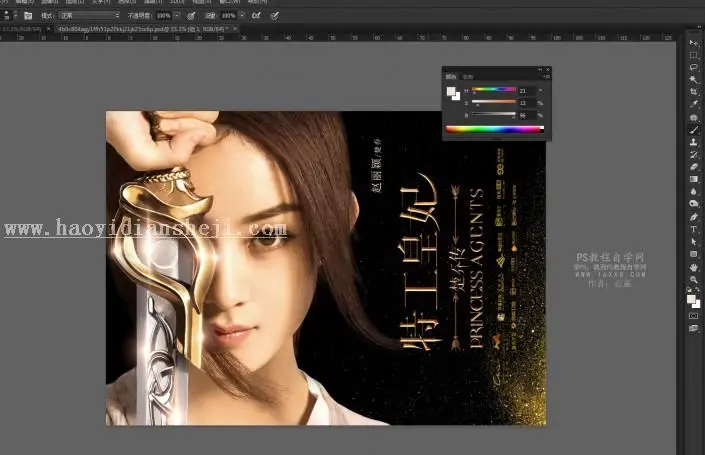Click the opacity percentage field
Image resolution: width=705 pixels, height=455 pixels.
pos(164,16)
